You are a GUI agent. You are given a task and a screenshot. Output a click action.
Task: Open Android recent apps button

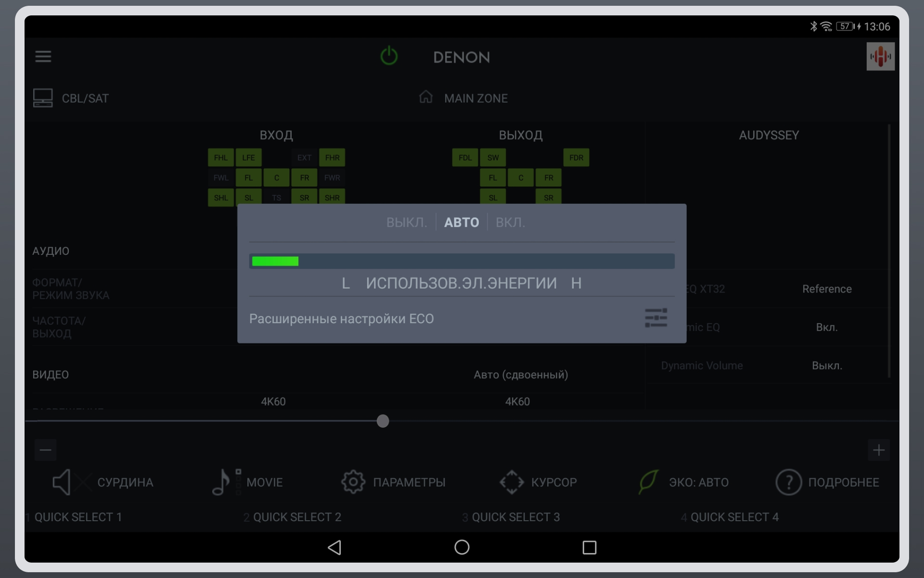pos(590,547)
